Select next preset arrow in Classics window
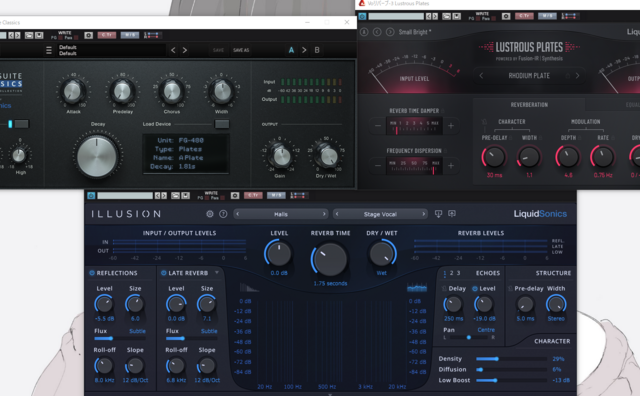The image size is (640, 396). (x=185, y=50)
